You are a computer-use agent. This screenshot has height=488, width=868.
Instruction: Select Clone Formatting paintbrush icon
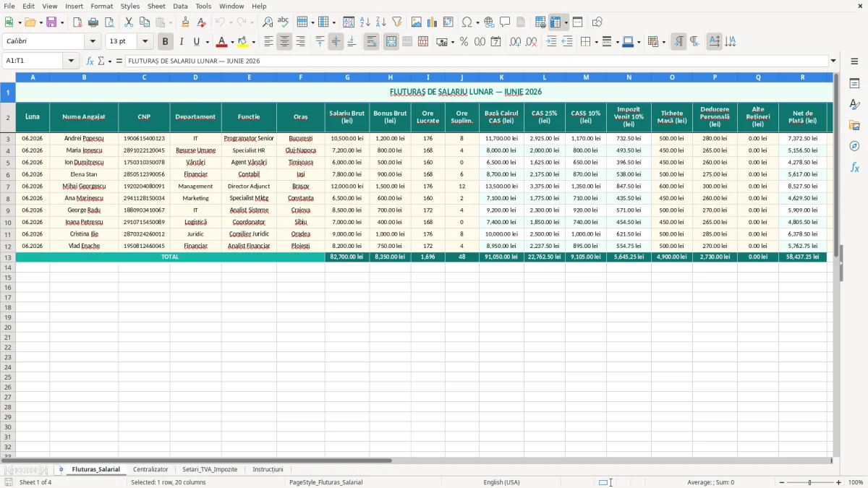pos(185,22)
